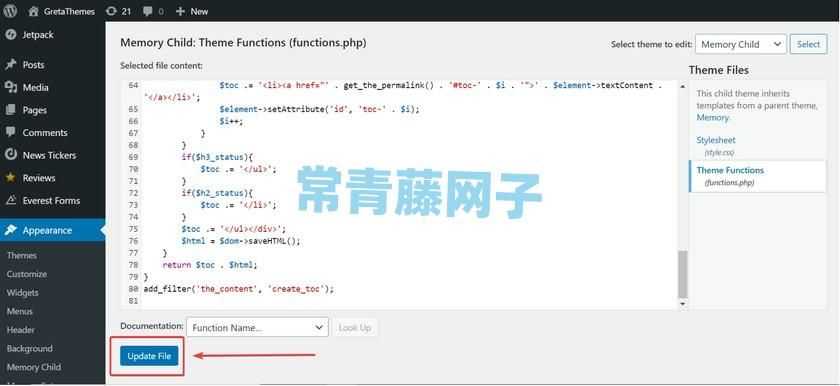
Task: Click the Comments sidebar icon
Action: 10,132
